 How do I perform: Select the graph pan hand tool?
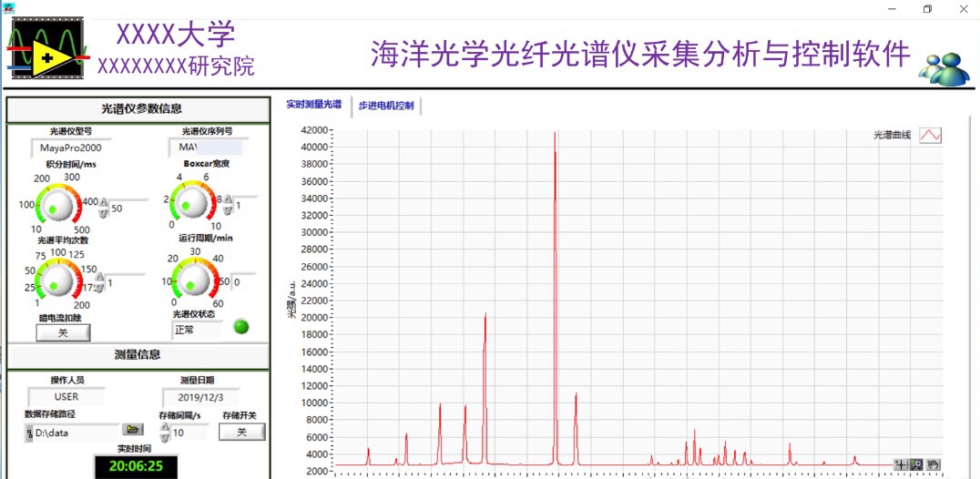(x=933, y=464)
